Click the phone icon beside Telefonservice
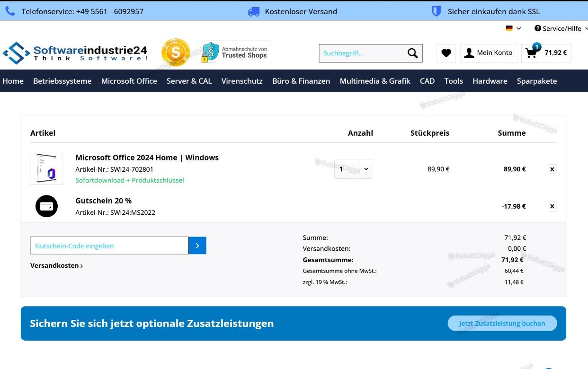 point(10,11)
